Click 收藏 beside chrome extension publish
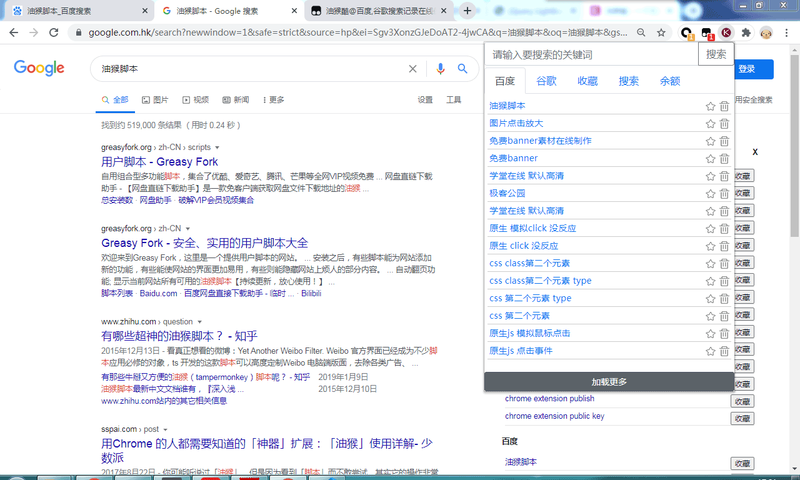The width and height of the screenshot is (800, 480). click(x=742, y=401)
